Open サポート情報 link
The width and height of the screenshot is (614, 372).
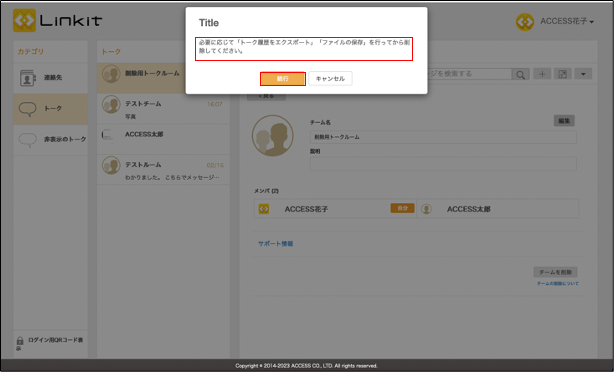click(275, 244)
